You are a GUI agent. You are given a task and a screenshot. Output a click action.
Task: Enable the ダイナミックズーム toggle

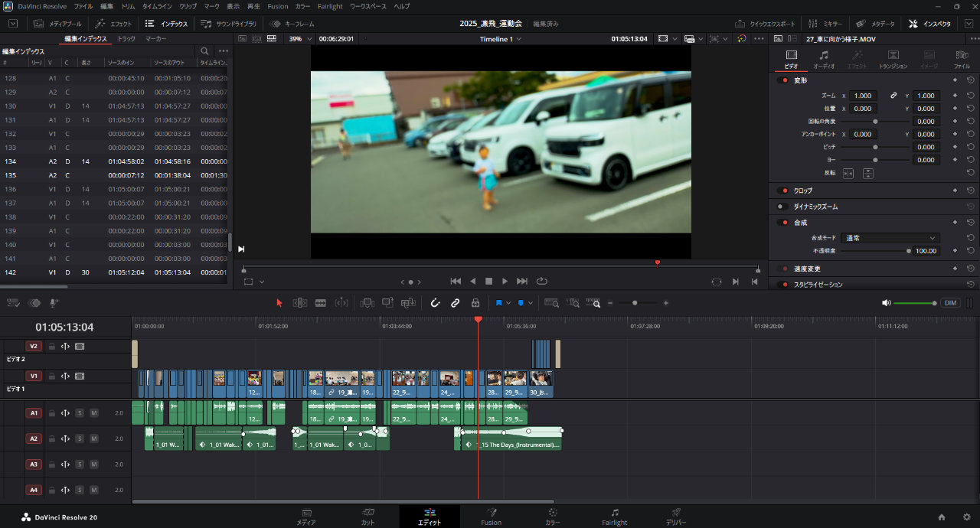pos(782,207)
